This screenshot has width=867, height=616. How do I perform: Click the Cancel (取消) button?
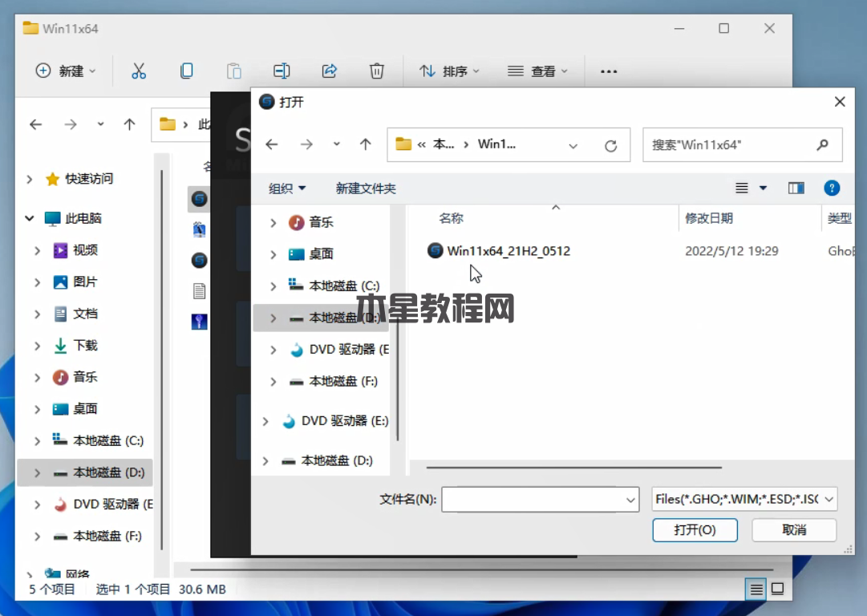[794, 530]
